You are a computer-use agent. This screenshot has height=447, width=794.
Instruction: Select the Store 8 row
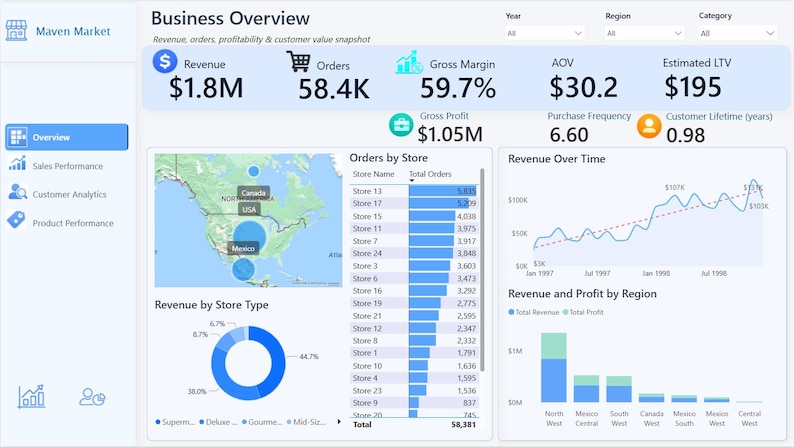(414, 341)
